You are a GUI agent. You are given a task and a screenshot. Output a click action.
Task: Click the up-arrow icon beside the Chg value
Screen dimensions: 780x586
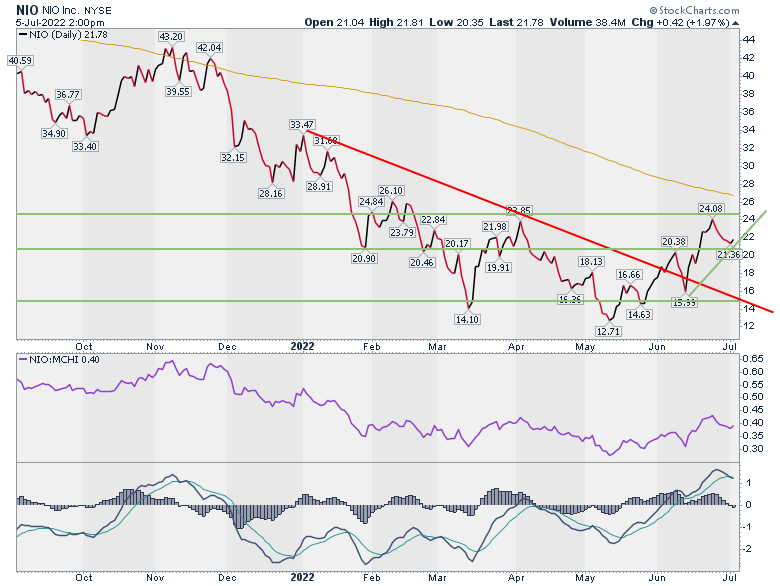pos(735,23)
